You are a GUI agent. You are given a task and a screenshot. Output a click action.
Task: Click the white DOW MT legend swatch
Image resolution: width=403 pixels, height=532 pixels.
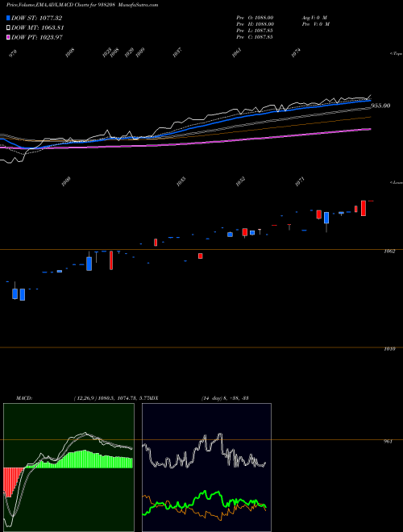pyautogui.click(x=8, y=28)
